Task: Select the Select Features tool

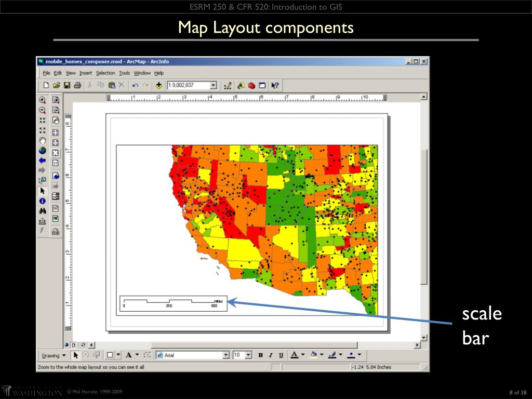Action: [42, 180]
